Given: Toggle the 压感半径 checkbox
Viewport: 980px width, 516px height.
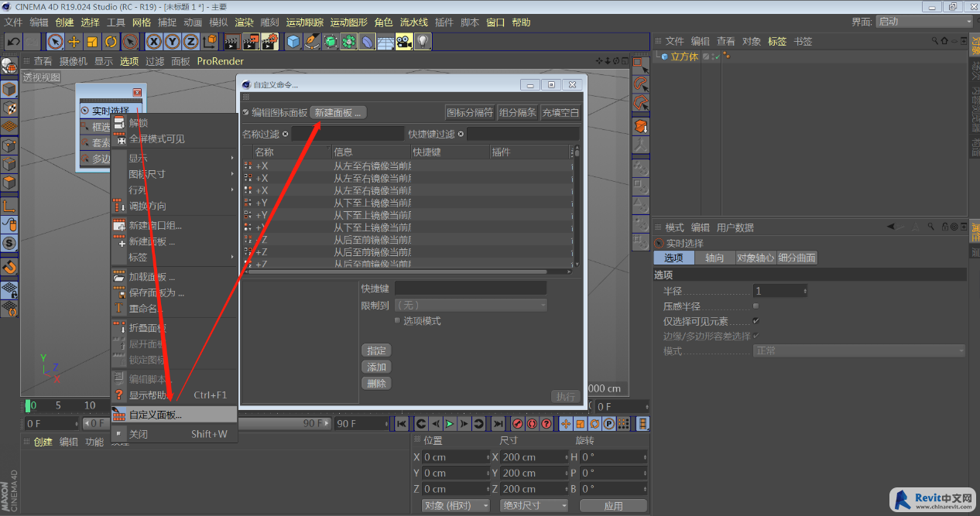Looking at the screenshot, I should click(756, 306).
